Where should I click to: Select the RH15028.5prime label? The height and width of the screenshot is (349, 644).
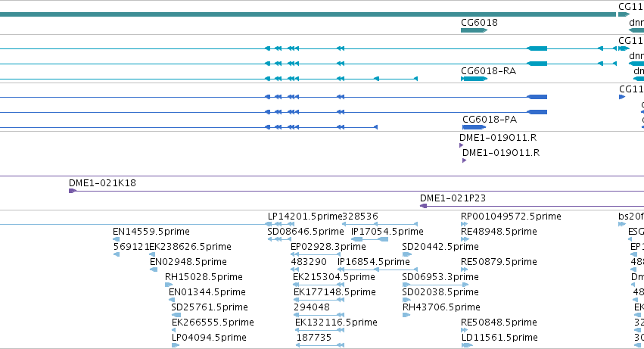204,277
